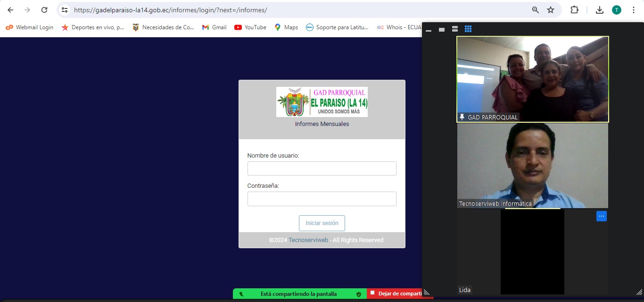Open Chrome's three-dot menu
The image size is (644, 302).
click(x=634, y=10)
